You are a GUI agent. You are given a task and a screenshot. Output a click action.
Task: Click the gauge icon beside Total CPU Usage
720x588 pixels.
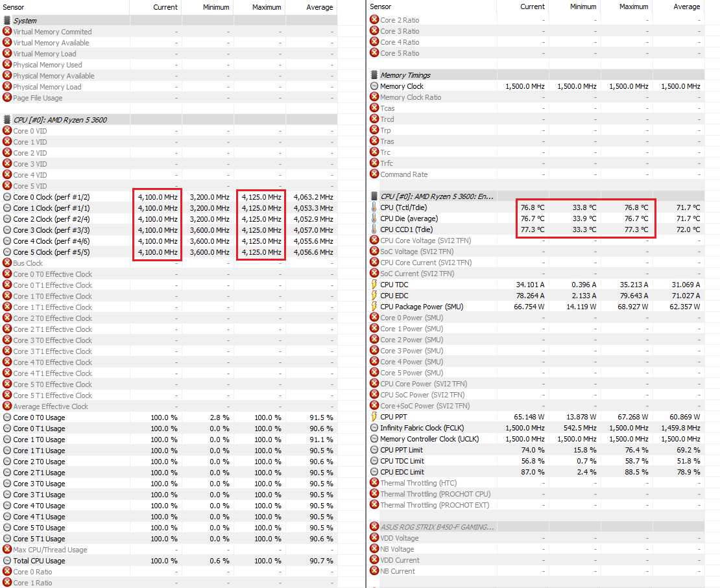pos(7,561)
